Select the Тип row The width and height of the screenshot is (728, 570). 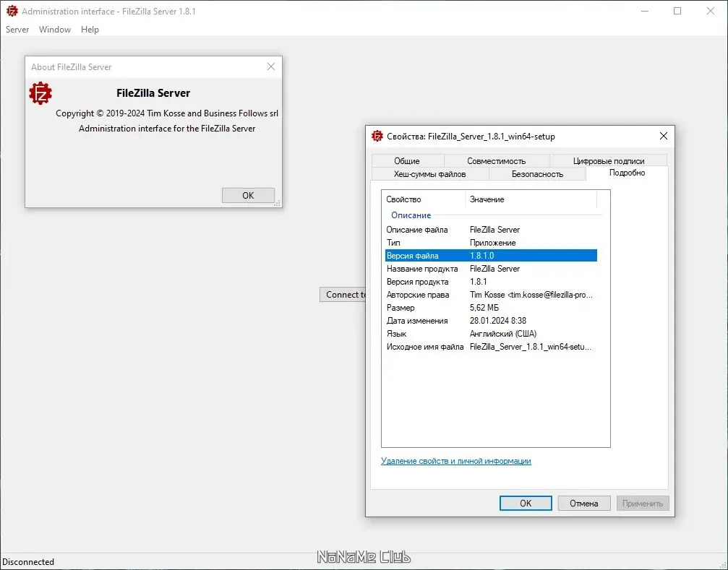click(x=491, y=243)
